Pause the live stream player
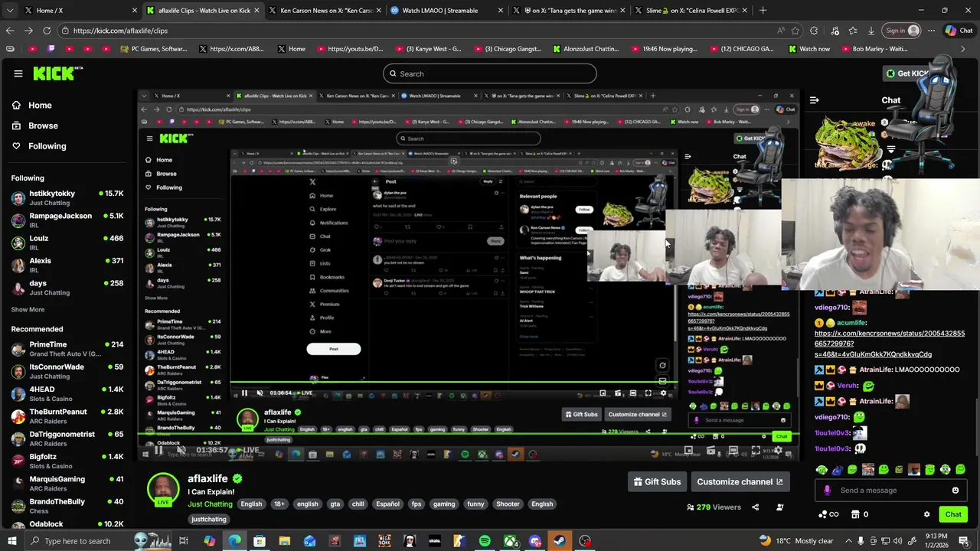The image size is (980, 551). pos(158,450)
